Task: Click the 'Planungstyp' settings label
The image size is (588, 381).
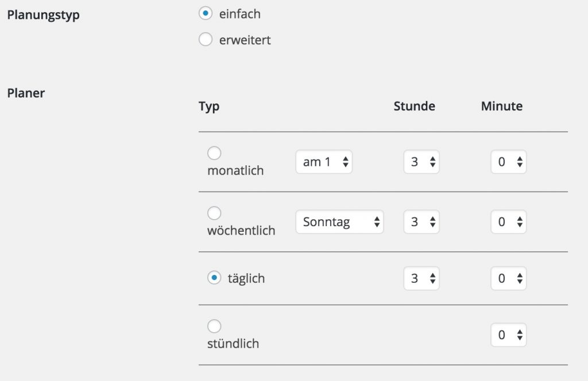Action: (x=43, y=15)
